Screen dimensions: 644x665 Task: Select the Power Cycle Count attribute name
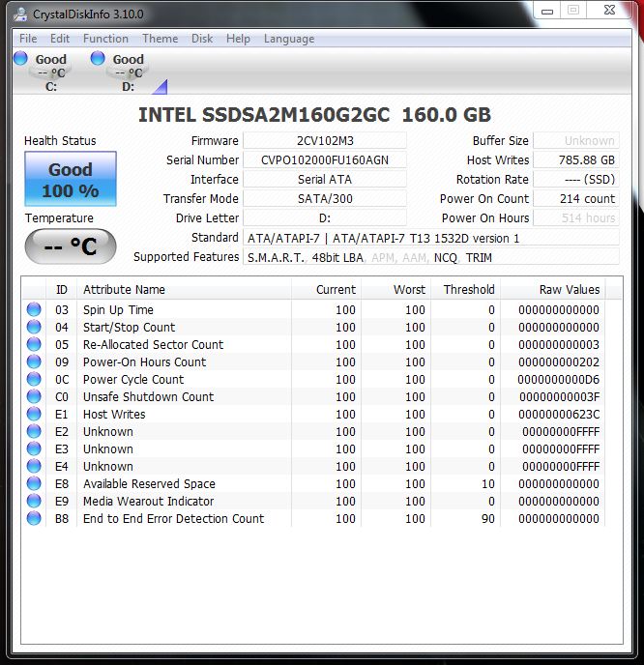(133, 380)
